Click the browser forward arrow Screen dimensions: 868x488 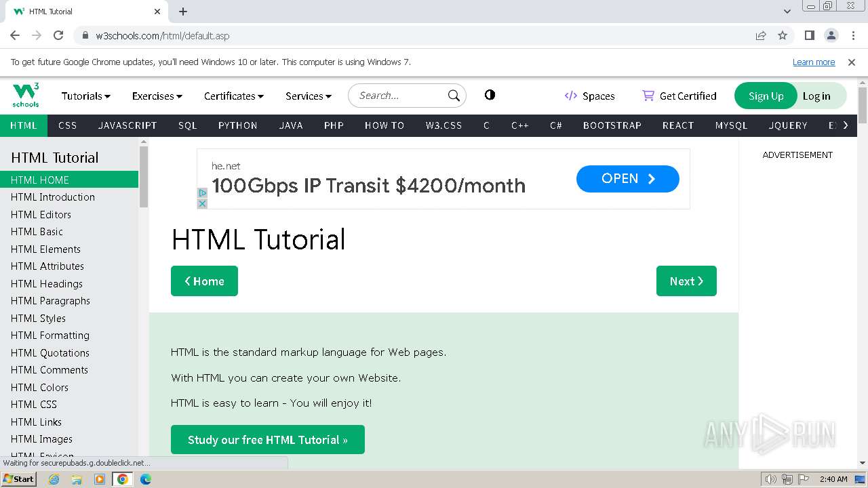click(x=37, y=35)
